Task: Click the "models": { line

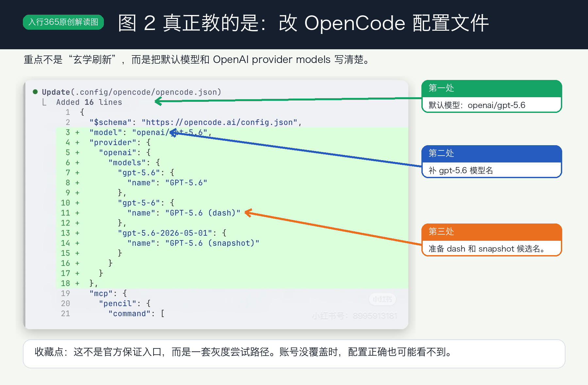Action: pyautogui.click(x=134, y=163)
